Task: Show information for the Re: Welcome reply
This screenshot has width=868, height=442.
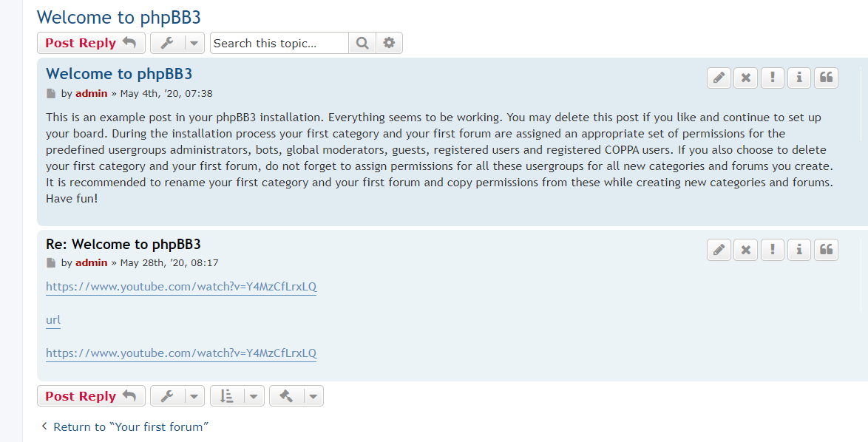Action: coord(799,250)
